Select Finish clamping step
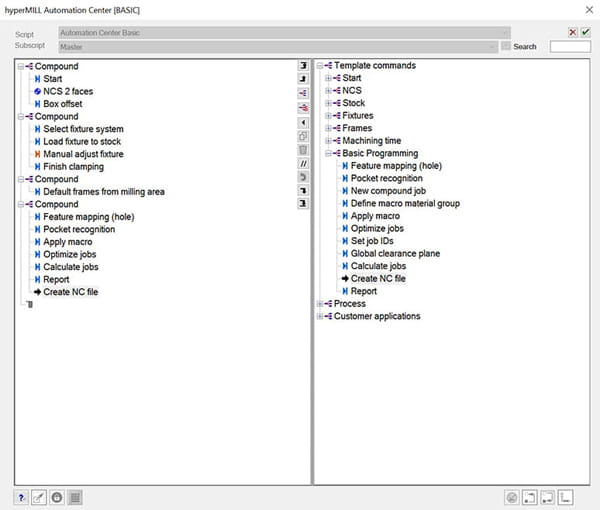Image resolution: width=600 pixels, height=510 pixels. tap(73, 167)
